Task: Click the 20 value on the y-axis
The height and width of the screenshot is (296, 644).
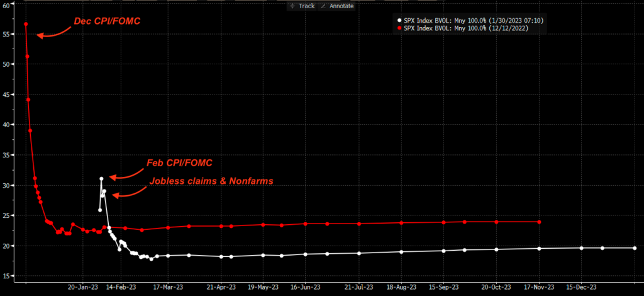Action: [8, 246]
